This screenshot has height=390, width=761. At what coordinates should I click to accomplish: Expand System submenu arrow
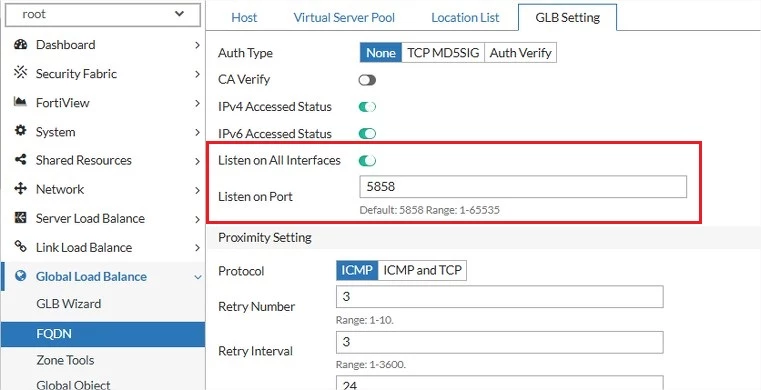197,132
